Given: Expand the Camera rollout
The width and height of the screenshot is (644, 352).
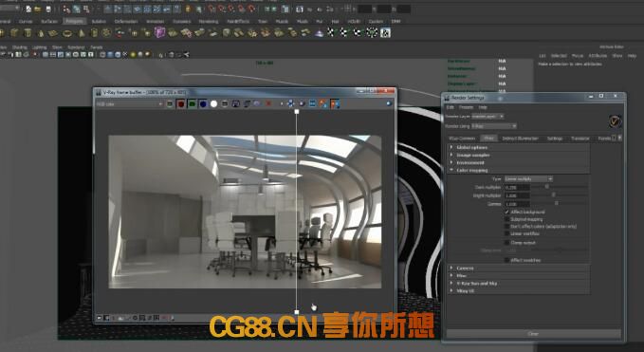Looking at the screenshot, I should [518, 269].
